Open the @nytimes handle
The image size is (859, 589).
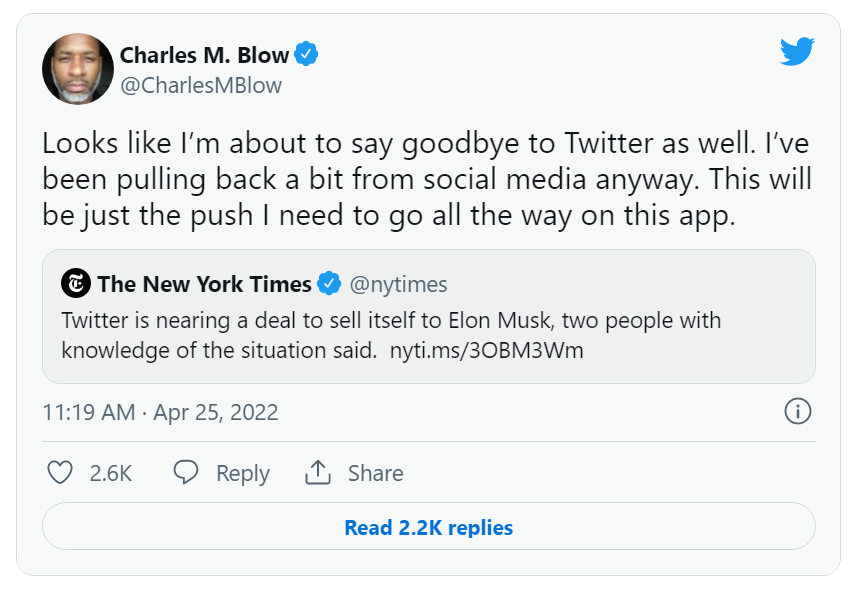pos(398,284)
